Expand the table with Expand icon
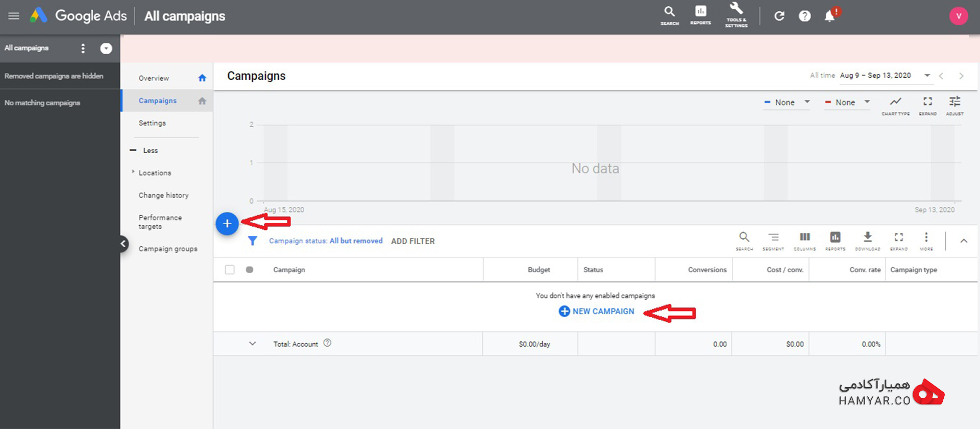The width and height of the screenshot is (980, 429). [899, 241]
